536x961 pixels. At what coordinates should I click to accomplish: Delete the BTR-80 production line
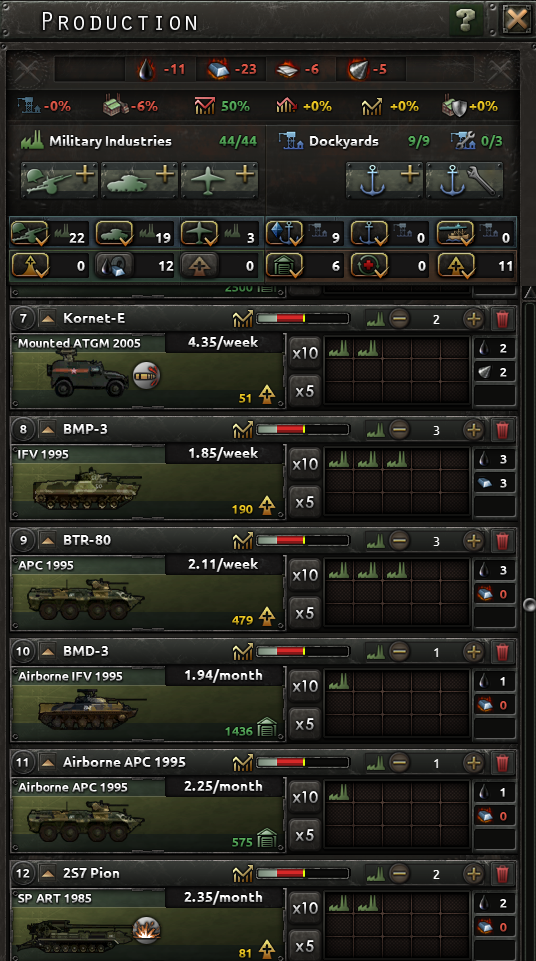coord(502,541)
